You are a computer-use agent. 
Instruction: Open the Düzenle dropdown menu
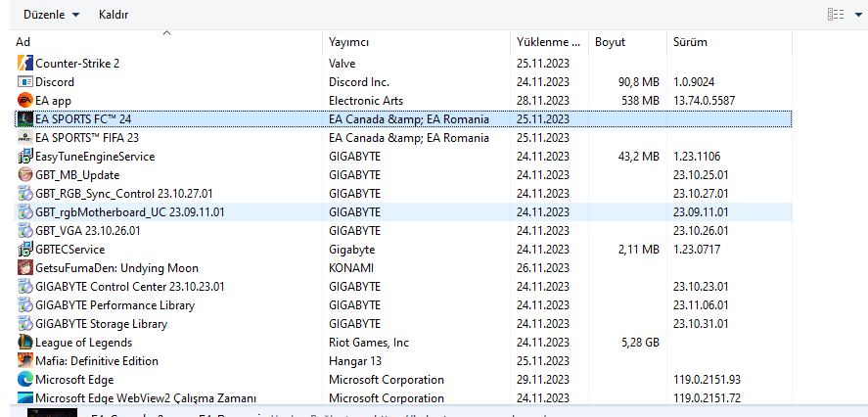tap(51, 15)
